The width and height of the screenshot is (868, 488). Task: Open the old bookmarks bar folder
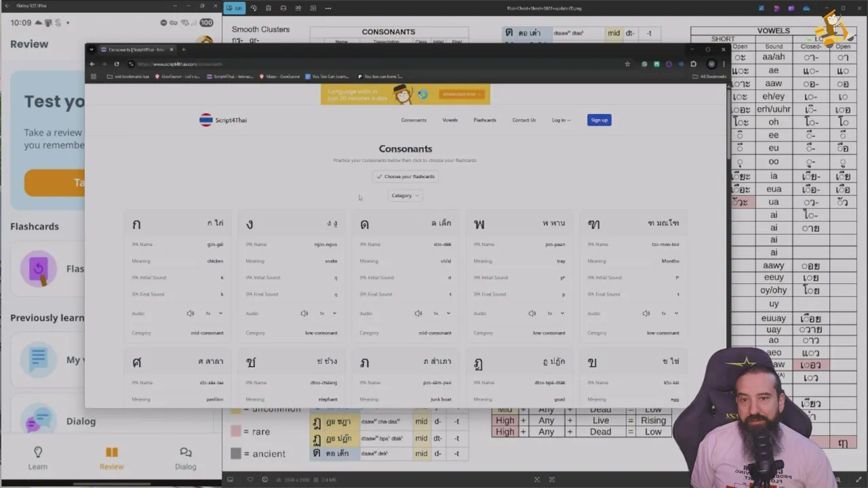128,77
